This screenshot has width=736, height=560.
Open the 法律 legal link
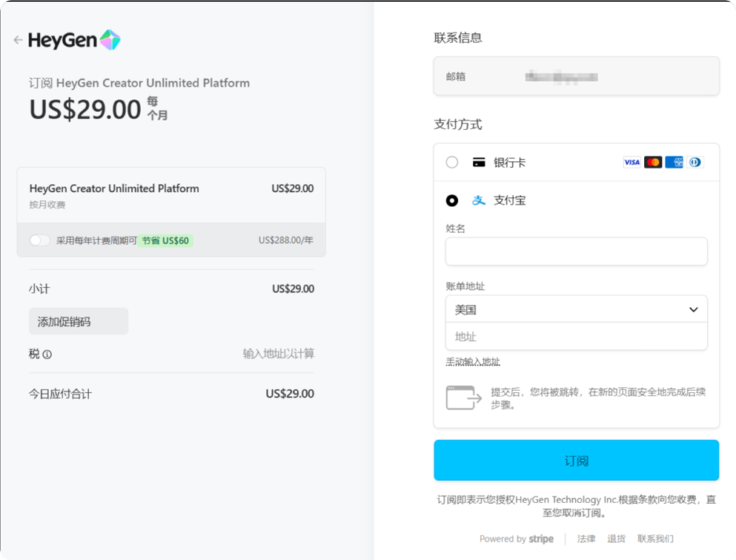click(x=586, y=538)
